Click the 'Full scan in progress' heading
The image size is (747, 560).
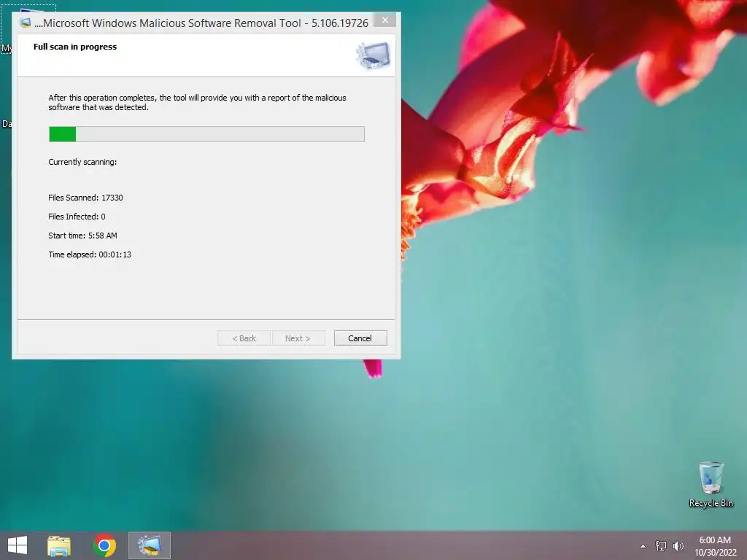click(x=75, y=47)
